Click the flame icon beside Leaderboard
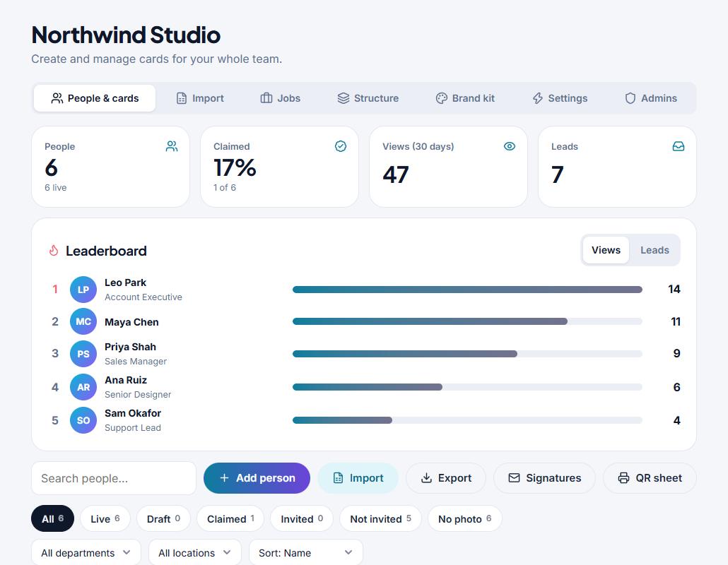The width and height of the screenshot is (728, 565). (54, 251)
